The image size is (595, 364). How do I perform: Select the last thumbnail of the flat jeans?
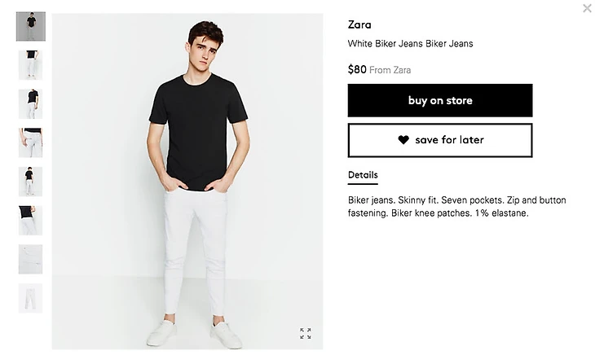31,298
